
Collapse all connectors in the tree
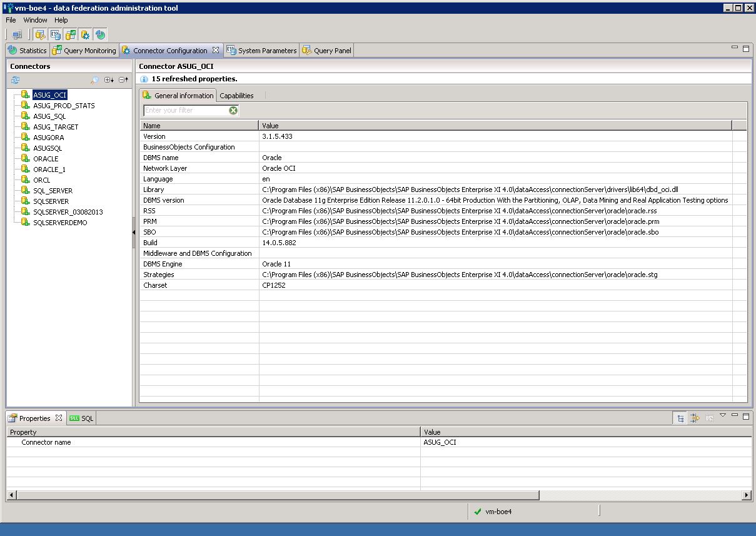(124, 80)
